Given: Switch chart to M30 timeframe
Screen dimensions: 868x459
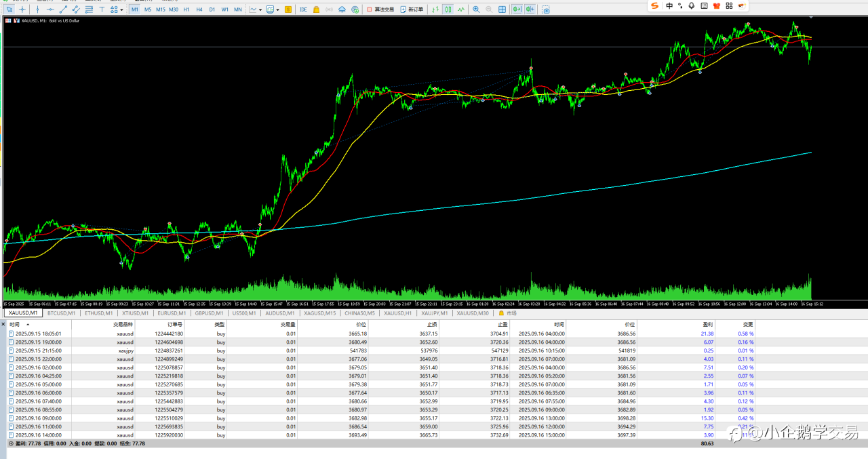Looking at the screenshot, I should pyautogui.click(x=174, y=9).
